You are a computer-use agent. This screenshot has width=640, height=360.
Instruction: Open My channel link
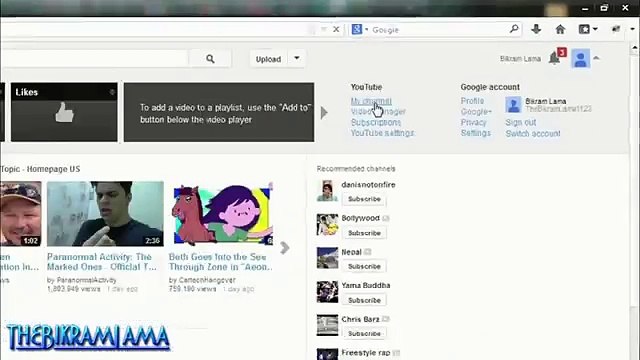tap(371, 101)
